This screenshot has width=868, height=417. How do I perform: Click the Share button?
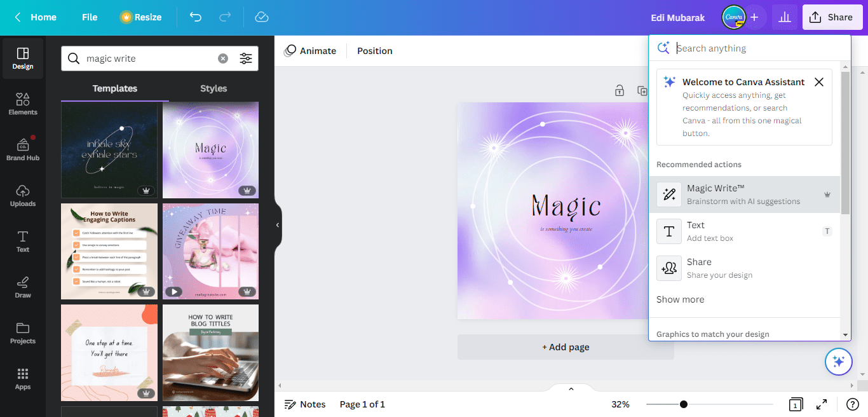832,17
